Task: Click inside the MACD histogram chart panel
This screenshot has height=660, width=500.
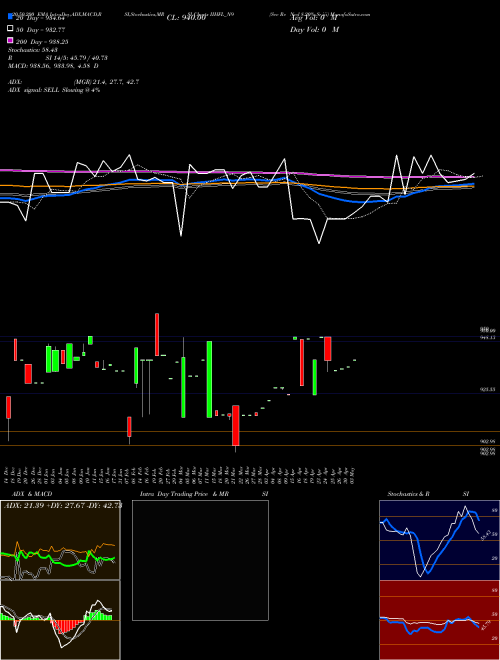Action: point(60,620)
